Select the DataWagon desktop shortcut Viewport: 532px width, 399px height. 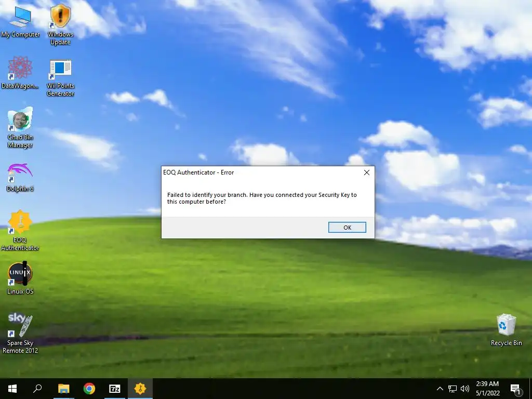(20, 73)
